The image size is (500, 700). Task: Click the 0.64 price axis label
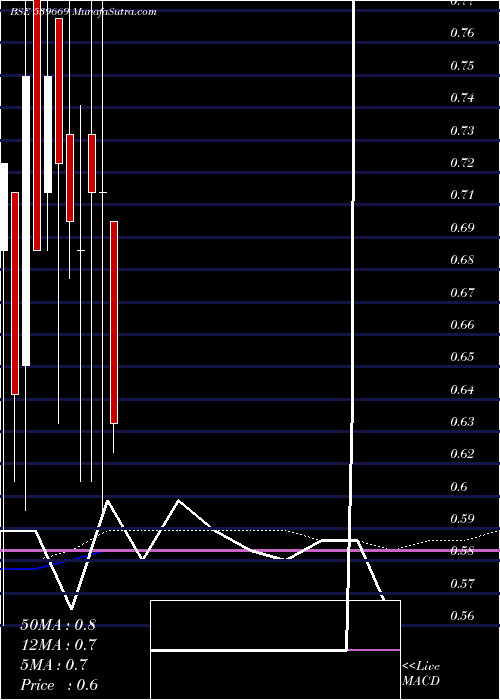click(462, 389)
